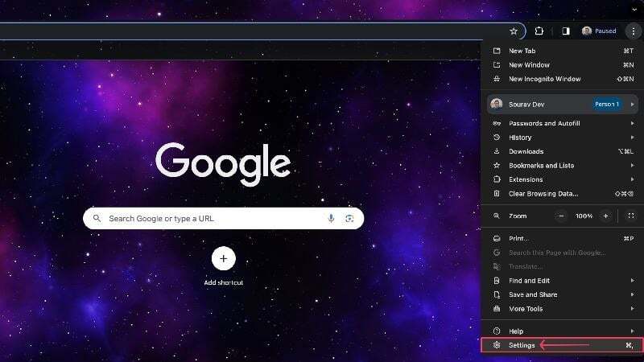Screen dimensions: 644x362
Task: Close the three-dot Chrome menu button
Action: click(x=634, y=31)
